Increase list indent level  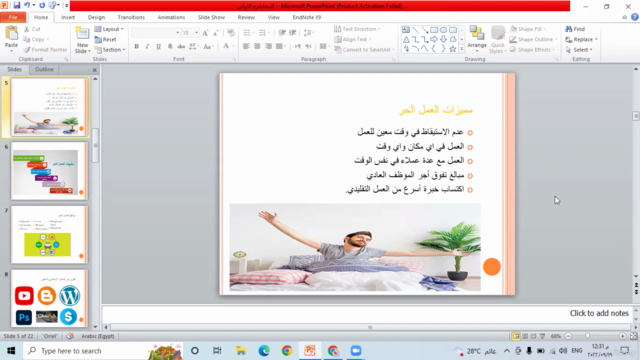[x=293, y=33]
